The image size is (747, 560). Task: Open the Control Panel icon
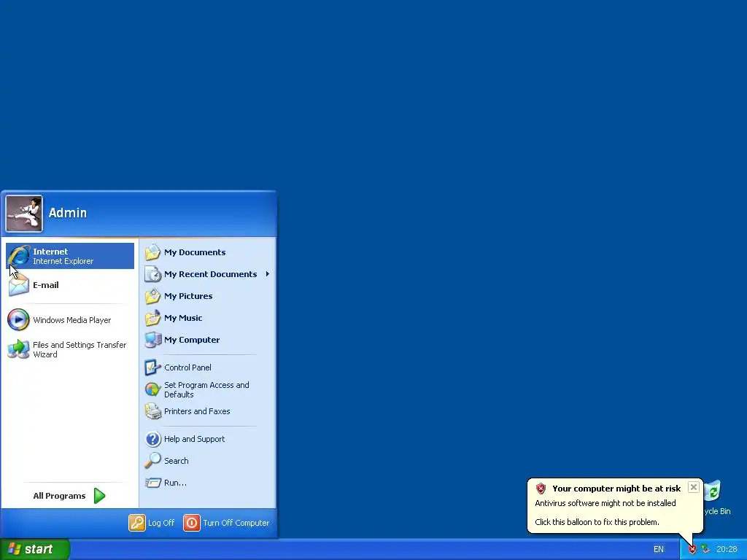153,367
